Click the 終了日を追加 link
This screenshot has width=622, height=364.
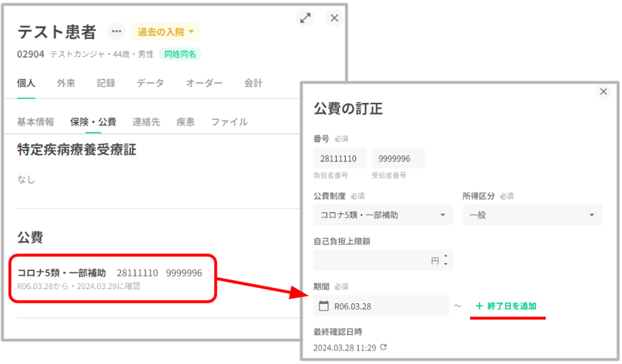[506, 306]
